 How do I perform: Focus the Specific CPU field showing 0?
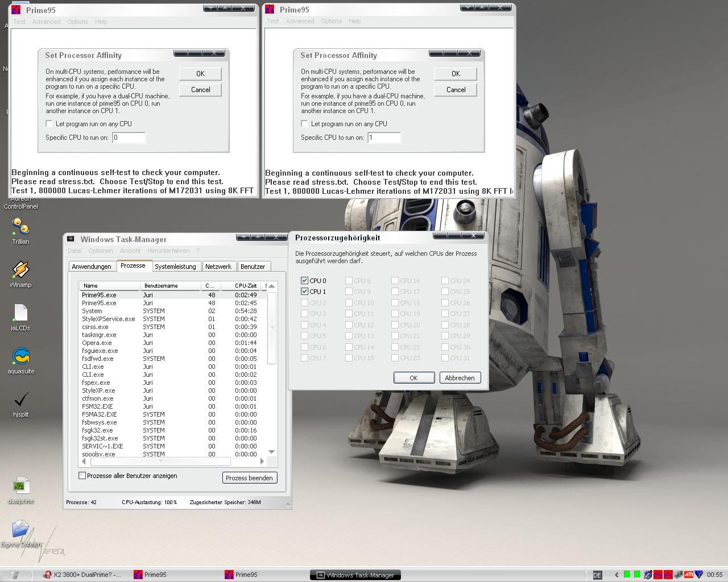[x=129, y=138]
